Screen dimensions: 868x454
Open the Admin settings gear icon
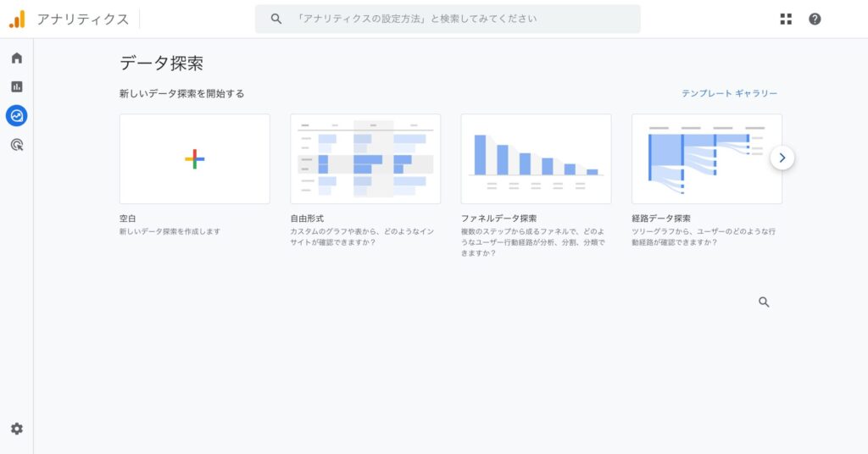click(17, 429)
